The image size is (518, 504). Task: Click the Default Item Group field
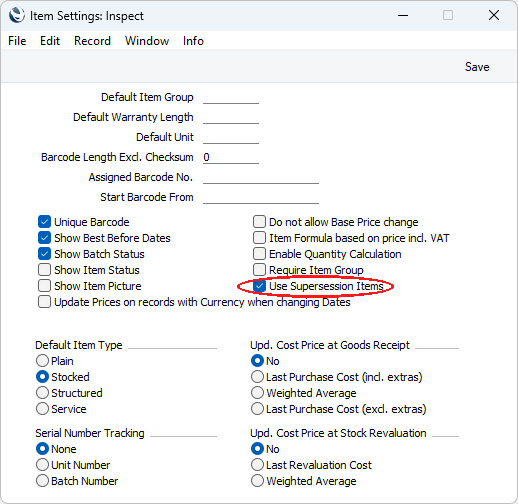click(x=231, y=97)
